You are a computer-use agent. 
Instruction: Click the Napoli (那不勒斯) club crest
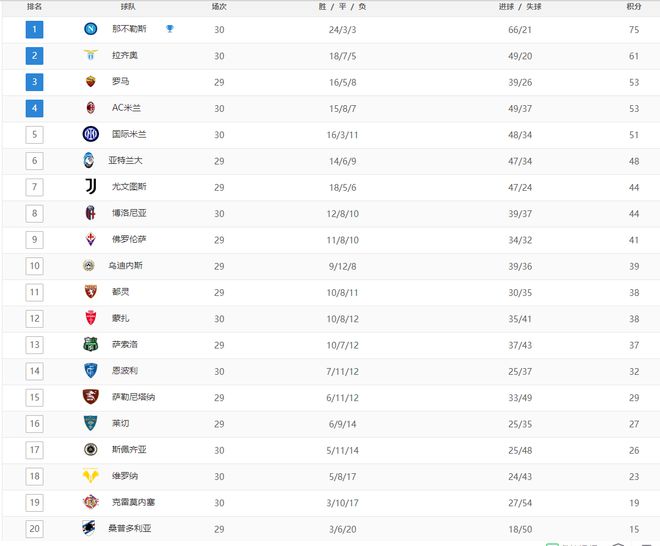coord(90,29)
